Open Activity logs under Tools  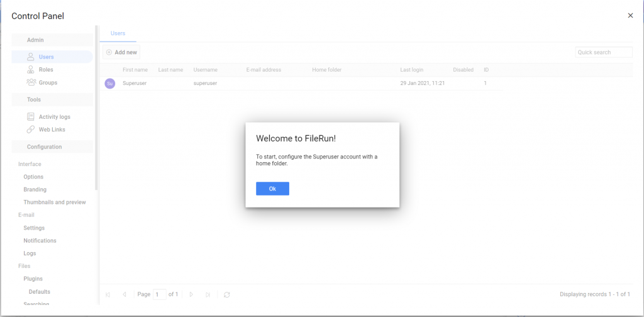pyautogui.click(x=55, y=116)
